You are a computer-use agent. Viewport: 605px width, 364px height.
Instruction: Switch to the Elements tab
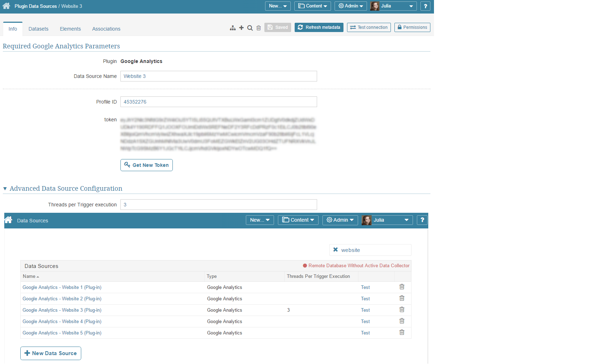coord(70,29)
